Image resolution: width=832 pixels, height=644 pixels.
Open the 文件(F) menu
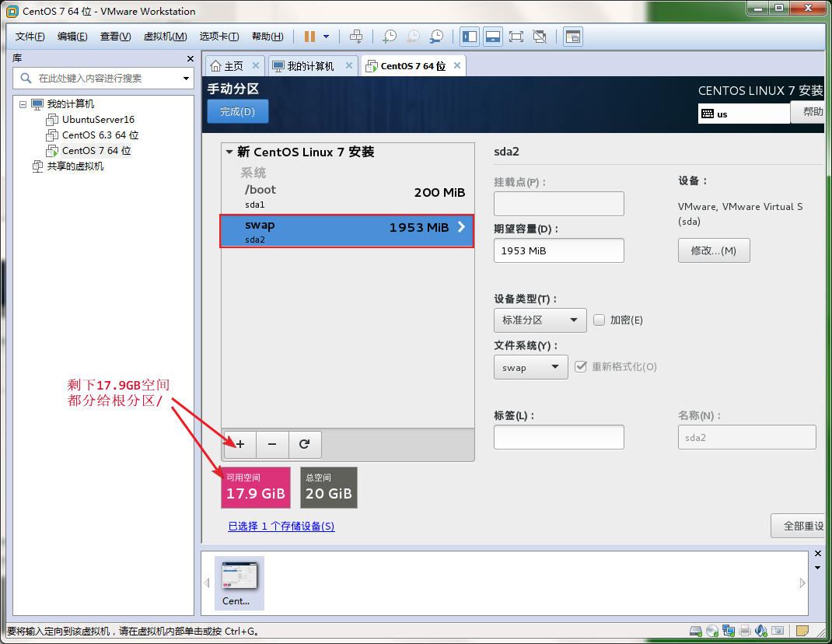[30, 37]
